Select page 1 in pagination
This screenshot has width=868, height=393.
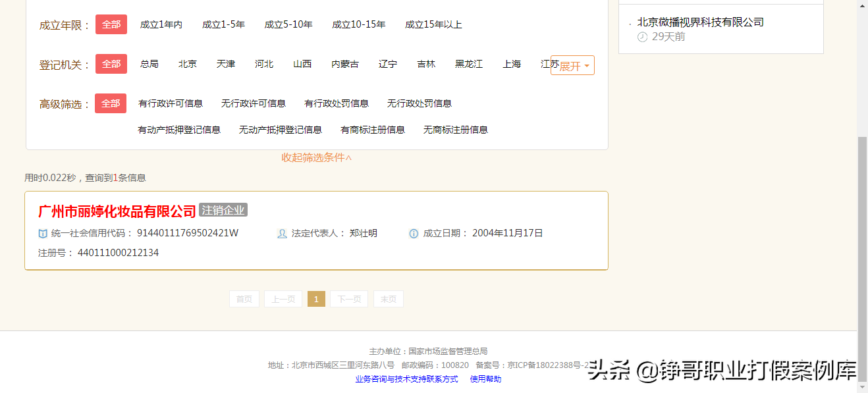point(316,299)
